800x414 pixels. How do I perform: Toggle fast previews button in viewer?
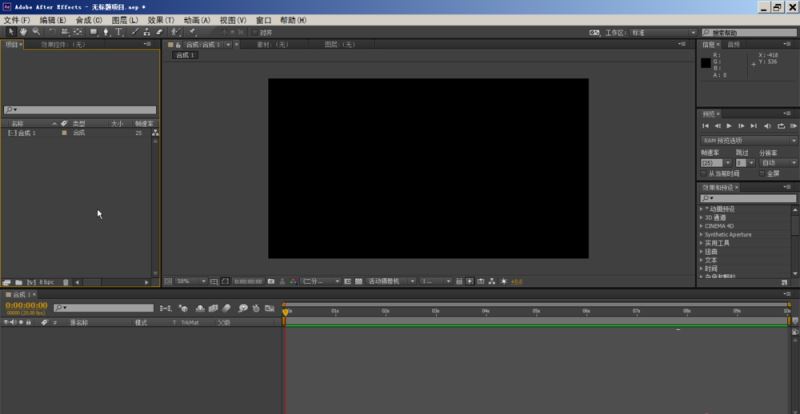point(469,281)
